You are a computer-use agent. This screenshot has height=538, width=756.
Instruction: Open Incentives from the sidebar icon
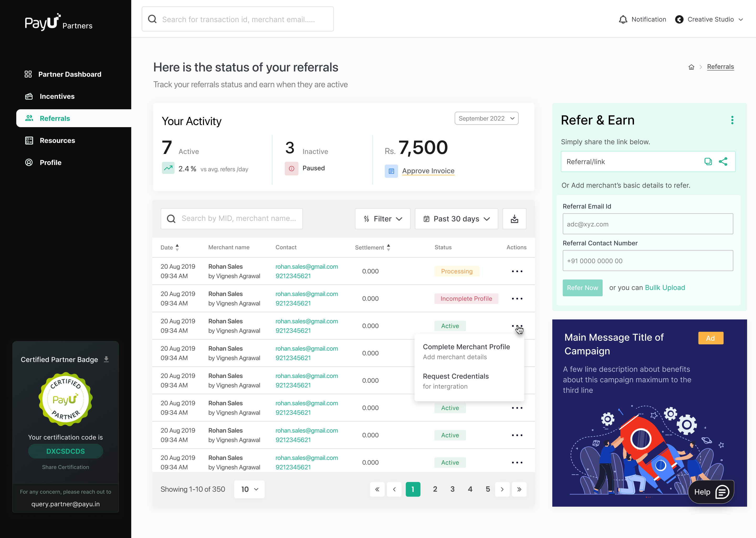[x=28, y=96]
